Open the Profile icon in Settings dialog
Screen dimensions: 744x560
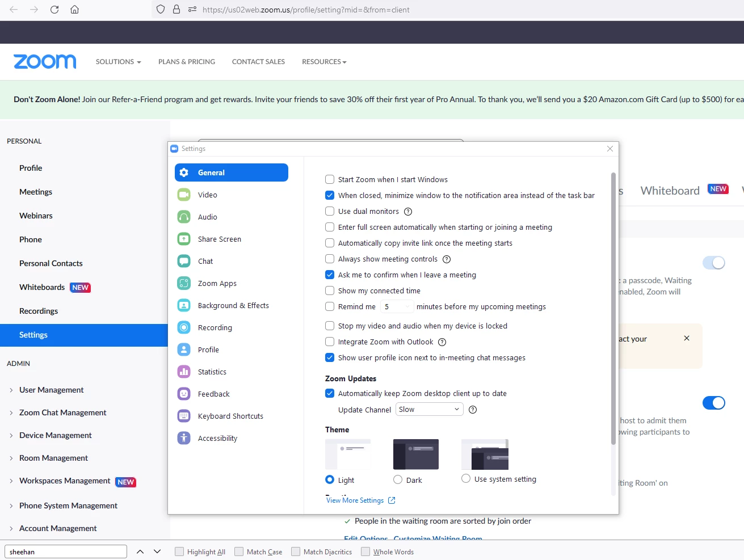coord(184,350)
